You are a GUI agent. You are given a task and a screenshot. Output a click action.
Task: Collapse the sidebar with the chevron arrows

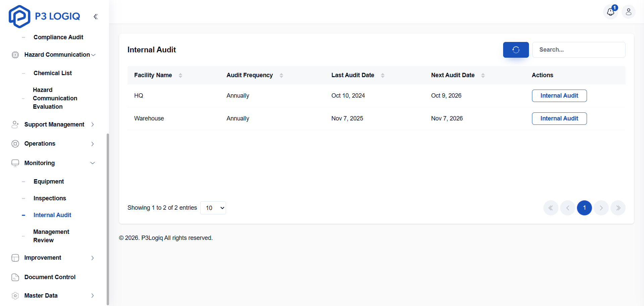[96, 16]
